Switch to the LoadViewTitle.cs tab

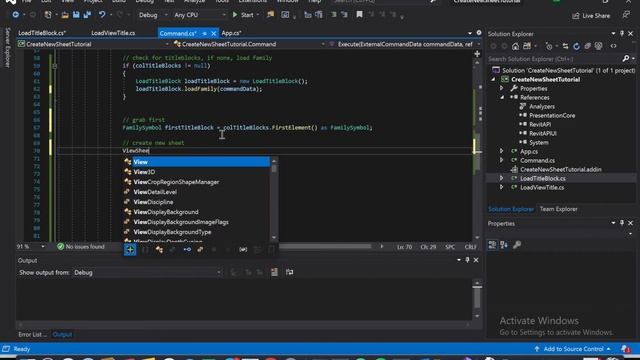pos(113,33)
